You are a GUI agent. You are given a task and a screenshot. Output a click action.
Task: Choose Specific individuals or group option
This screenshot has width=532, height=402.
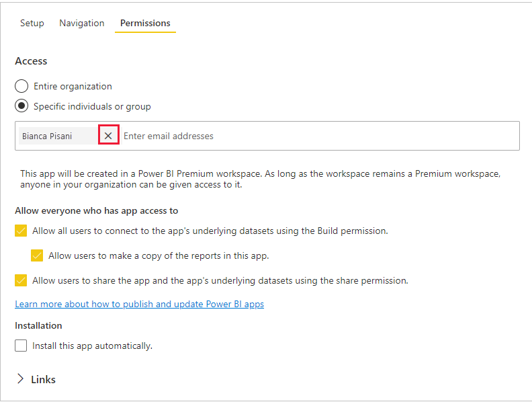point(21,106)
